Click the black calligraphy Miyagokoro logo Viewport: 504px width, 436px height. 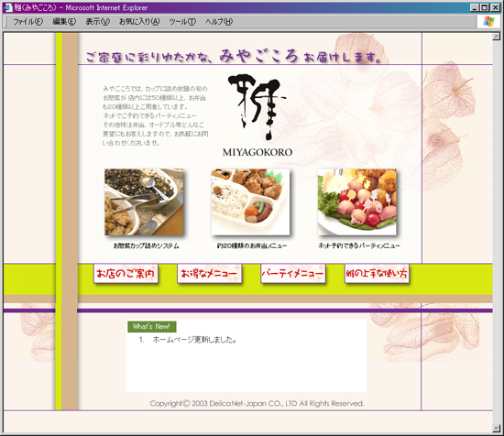(x=257, y=107)
